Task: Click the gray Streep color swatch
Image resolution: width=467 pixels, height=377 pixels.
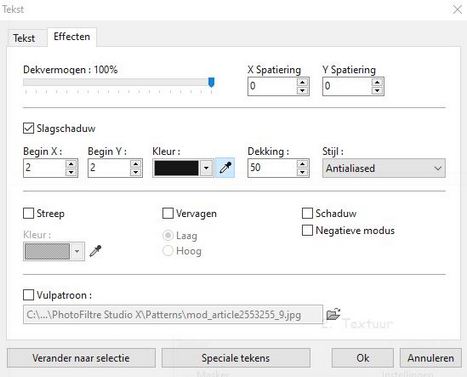Action: click(47, 251)
